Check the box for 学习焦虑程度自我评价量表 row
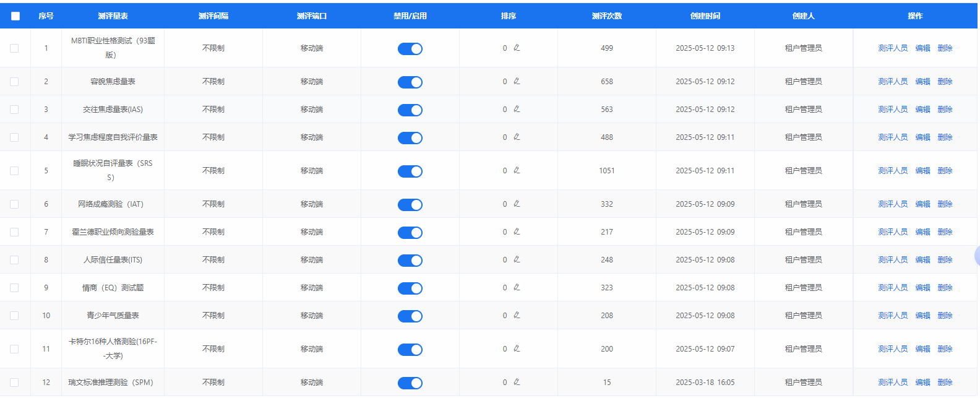 point(14,137)
